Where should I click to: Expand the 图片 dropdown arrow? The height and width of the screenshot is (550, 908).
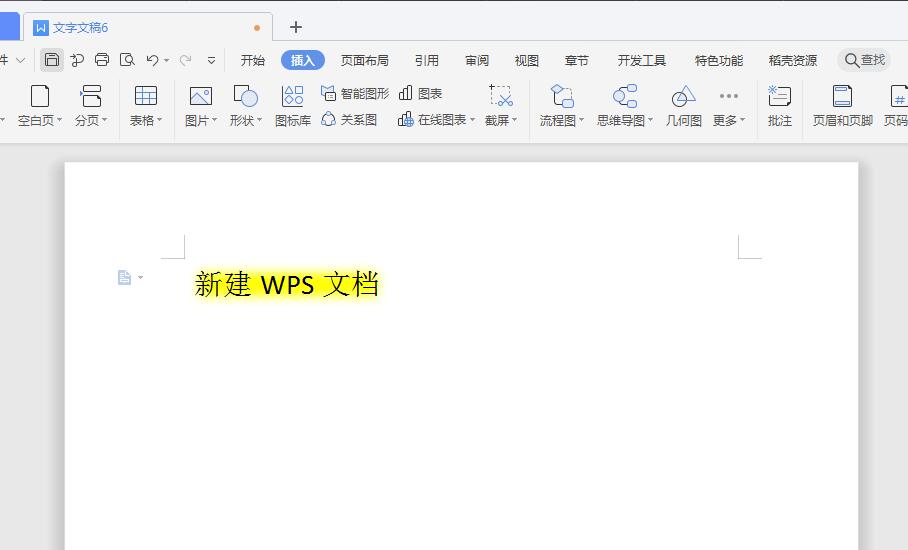point(214,120)
